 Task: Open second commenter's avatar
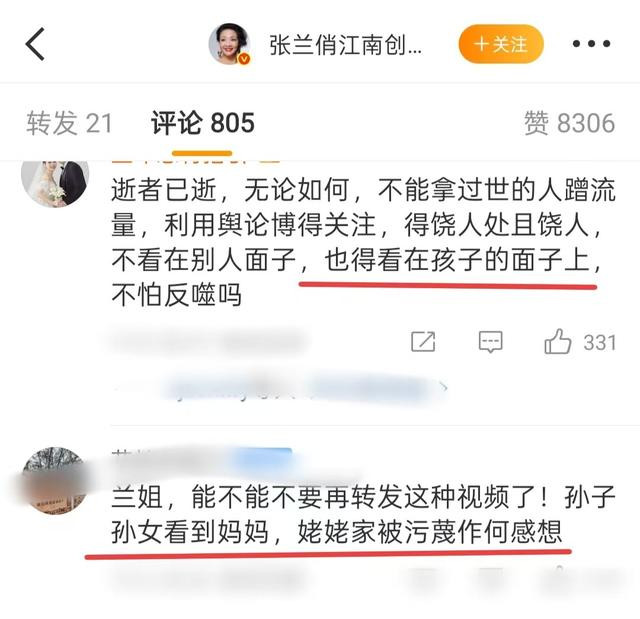55,481
